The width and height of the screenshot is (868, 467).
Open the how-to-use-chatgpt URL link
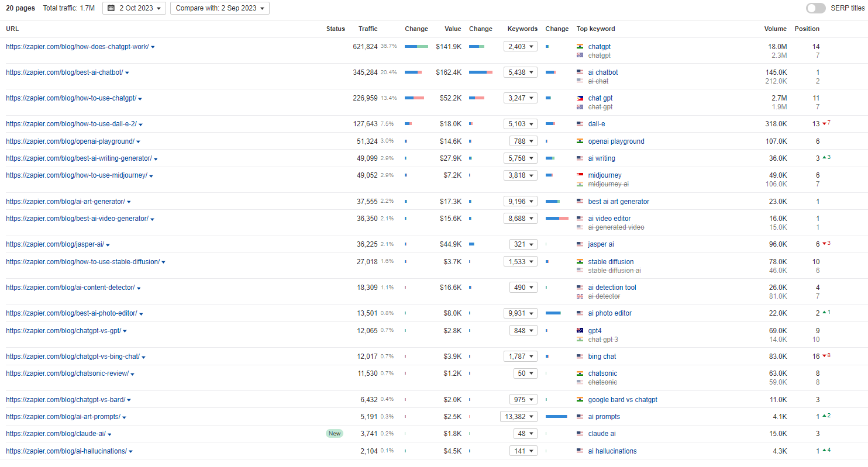71,98
